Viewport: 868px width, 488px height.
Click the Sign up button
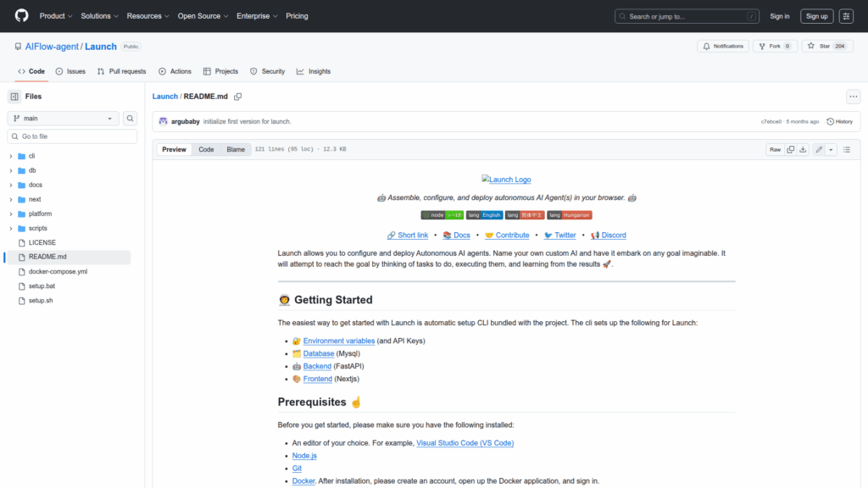point(816,16)
